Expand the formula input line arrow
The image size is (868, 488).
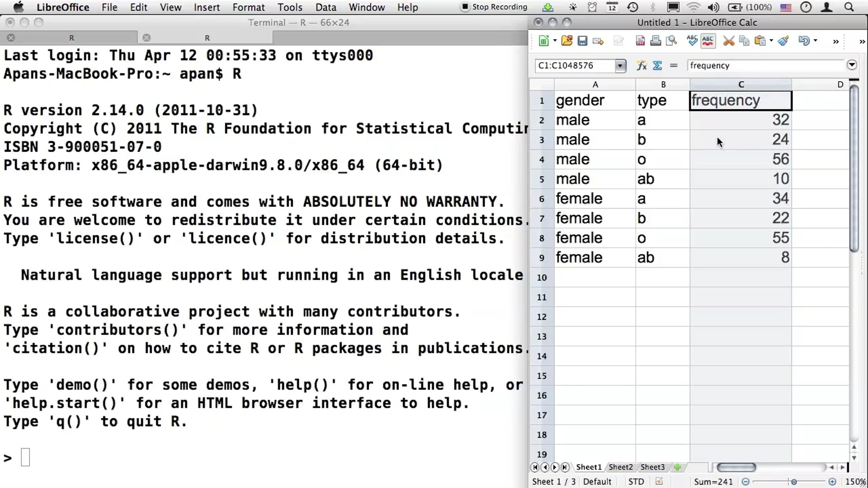[x=852, y=65]
